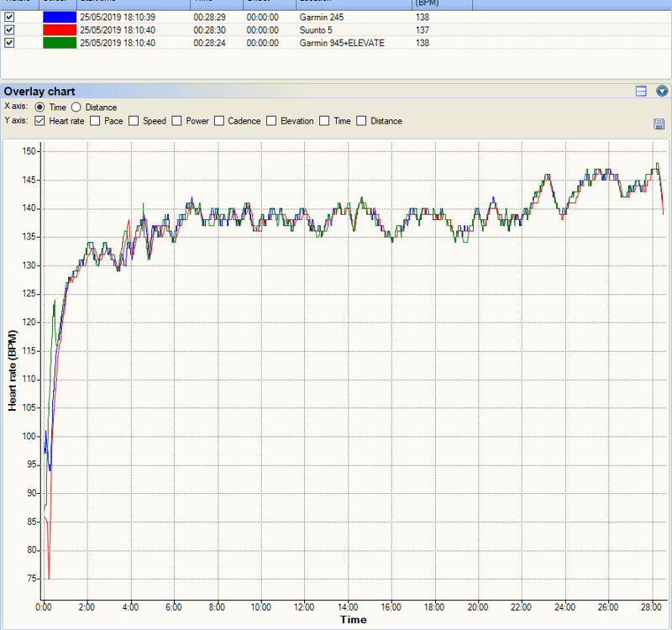Click the 150 tick label on heart rate axis
The height and width of the screenshot is (630, 672).
pyautogui.click(x=29, y=151)
